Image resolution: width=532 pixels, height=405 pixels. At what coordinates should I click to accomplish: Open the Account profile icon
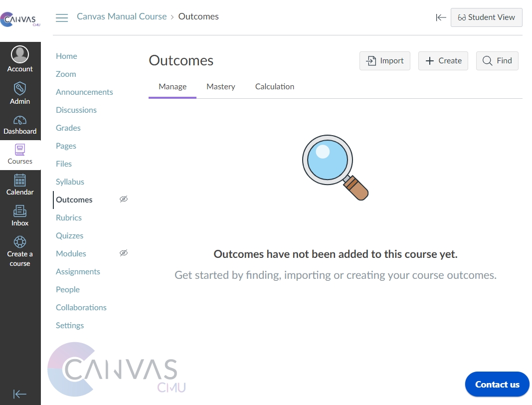pyautogui.click(x=20, y=54)
